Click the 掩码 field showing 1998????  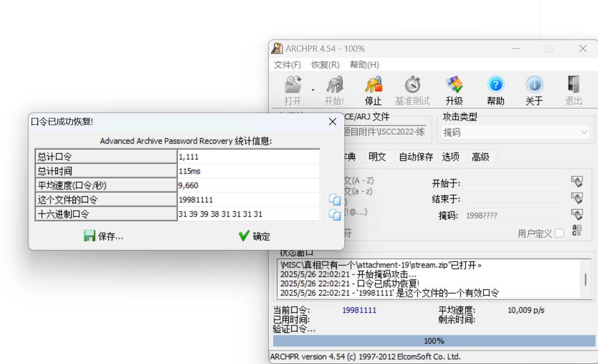point(513,215)
